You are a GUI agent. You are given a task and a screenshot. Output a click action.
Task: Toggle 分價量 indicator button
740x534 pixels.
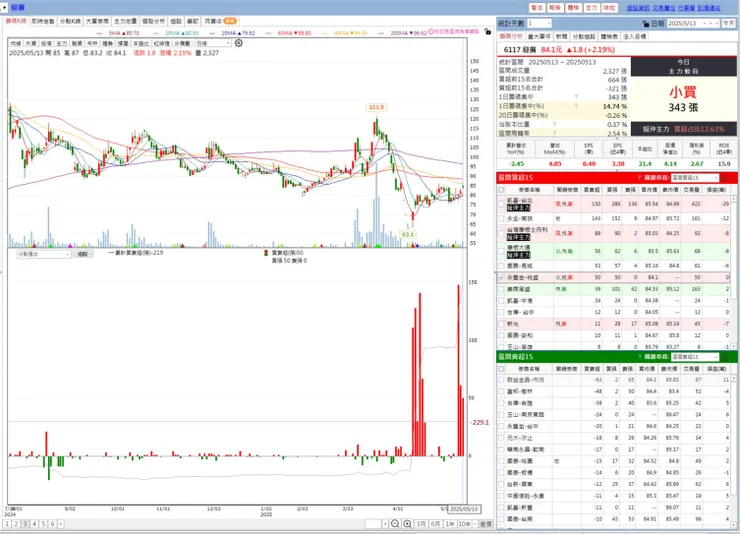tap(182, 43)
